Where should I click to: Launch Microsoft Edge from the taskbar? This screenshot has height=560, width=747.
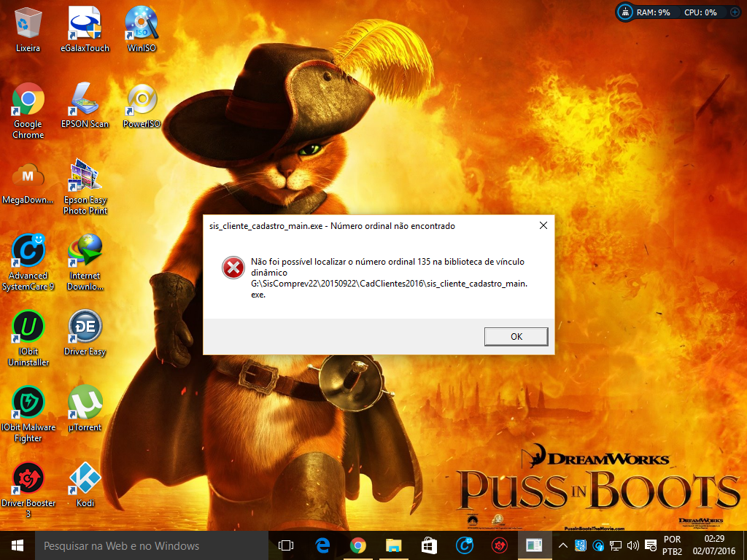(x=322, y=545)
